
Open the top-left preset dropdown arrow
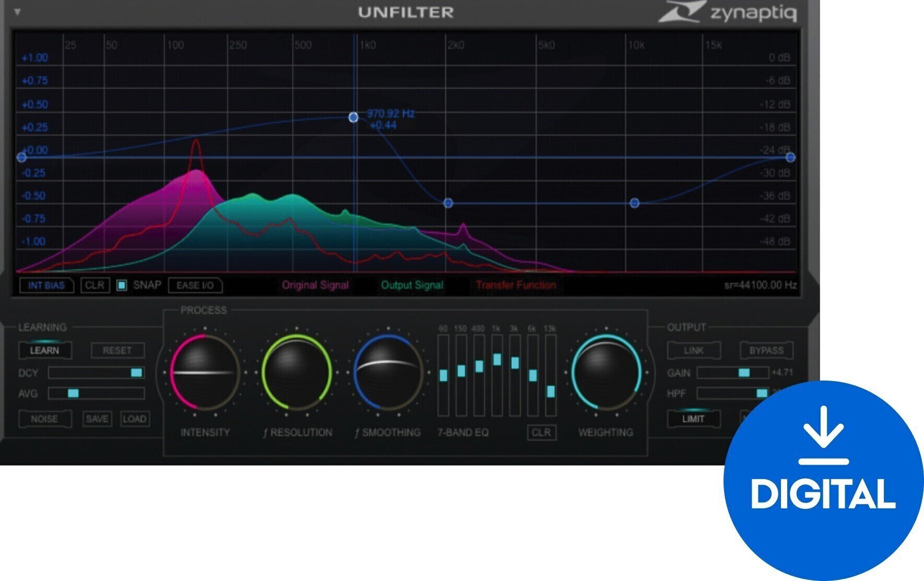pos(17,11)
